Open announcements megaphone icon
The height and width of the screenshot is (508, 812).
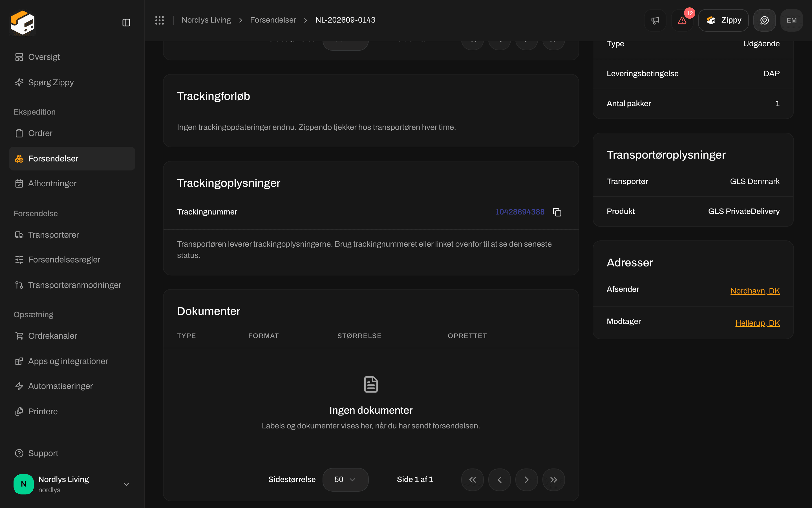[655, 20]
